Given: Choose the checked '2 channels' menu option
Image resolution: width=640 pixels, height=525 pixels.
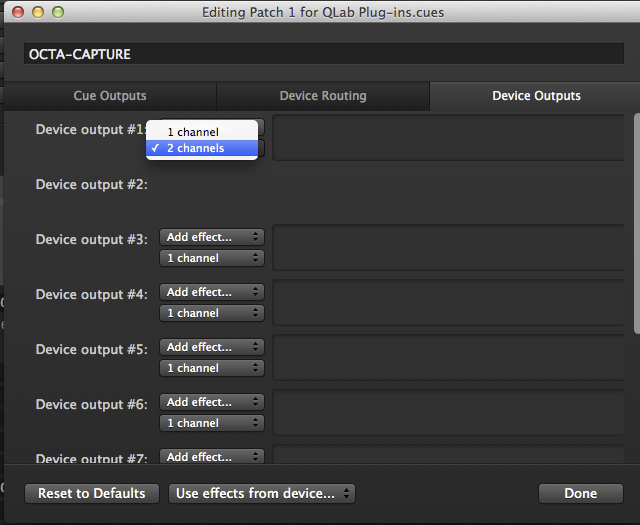Looking at the screenshot, I should tap(195, 148).
